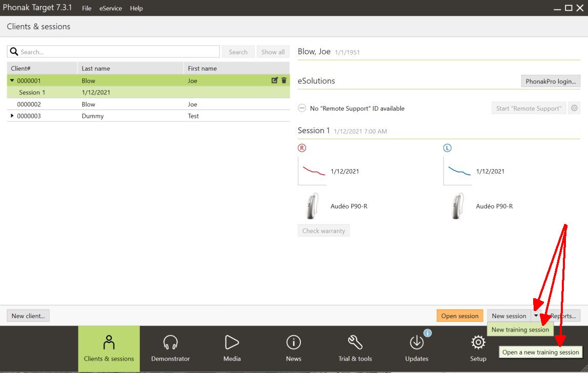Screen dimensions: 588x373
Task: Click the left ear audiogram date 1/12/2021
Action: [490, 171]
